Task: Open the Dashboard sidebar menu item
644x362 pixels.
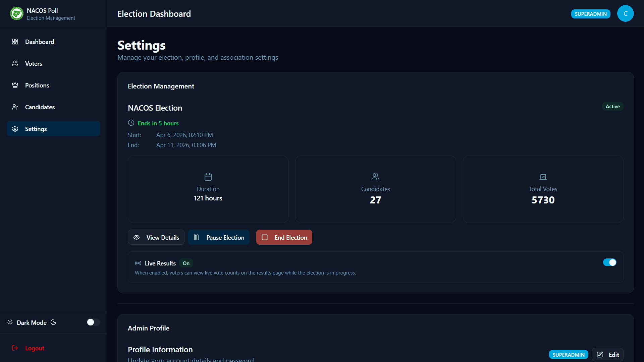Action: pos(40,42)
